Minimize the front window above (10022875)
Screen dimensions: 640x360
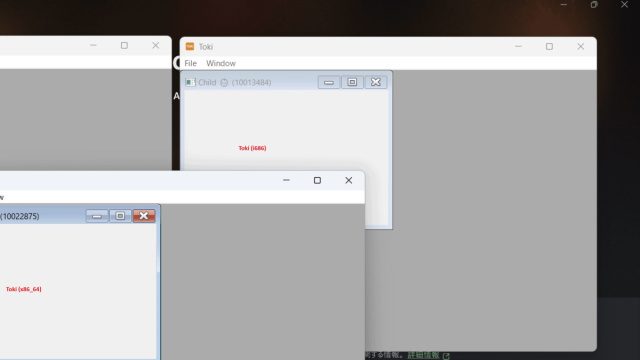286,180
